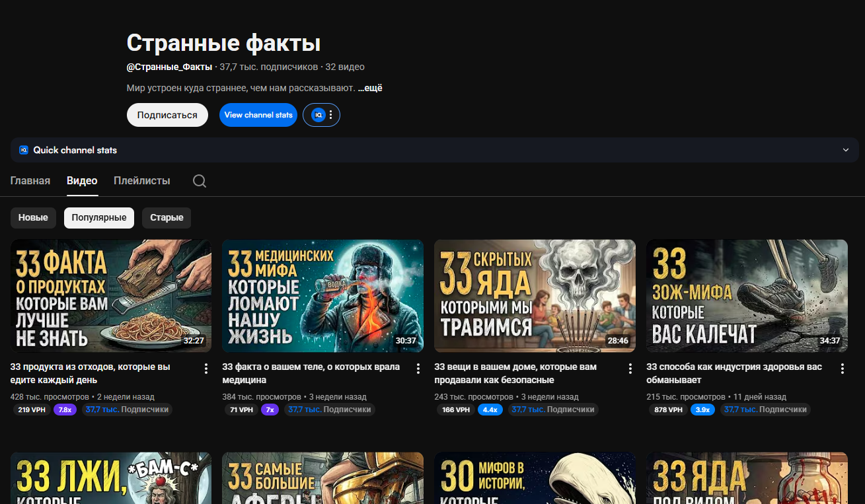Open the "33 ЗОЖ-мифа" thumbnail

(747, 296)
